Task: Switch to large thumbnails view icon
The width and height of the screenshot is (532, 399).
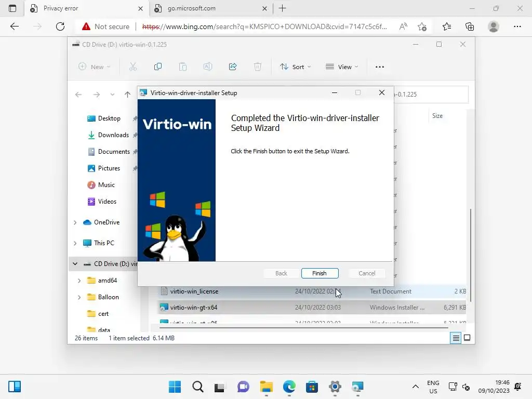Action: click(x=467, y=338)
